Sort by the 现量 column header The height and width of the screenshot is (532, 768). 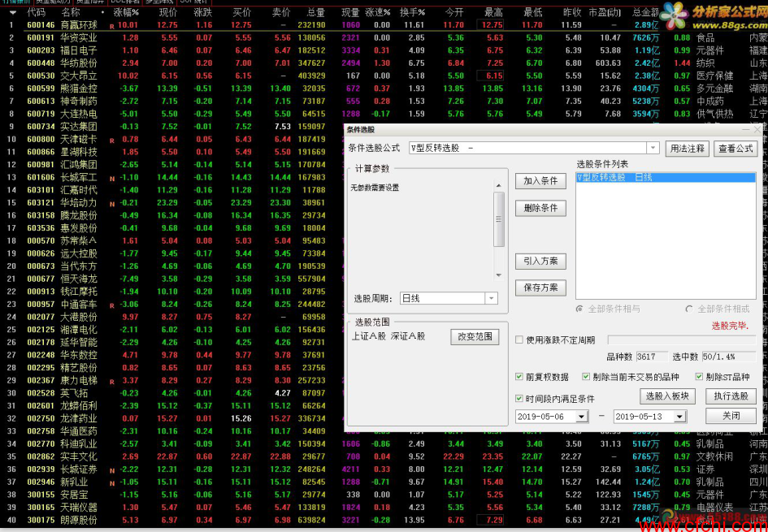pos(350,12)
